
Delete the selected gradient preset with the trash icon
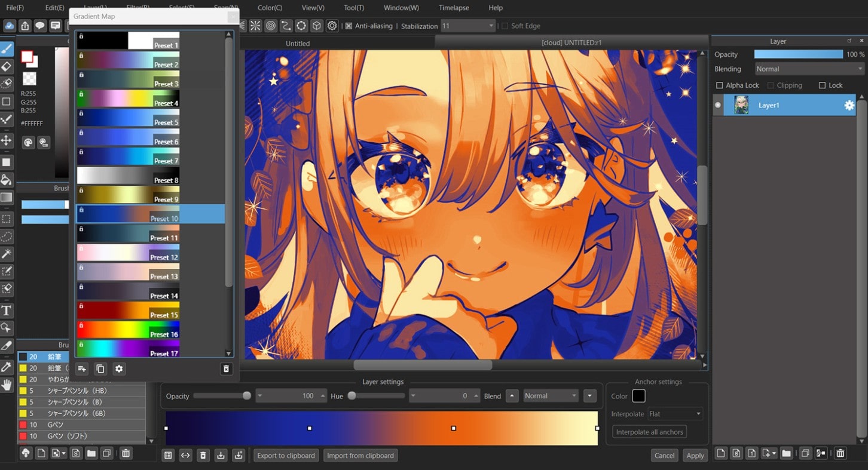(226, 369)
